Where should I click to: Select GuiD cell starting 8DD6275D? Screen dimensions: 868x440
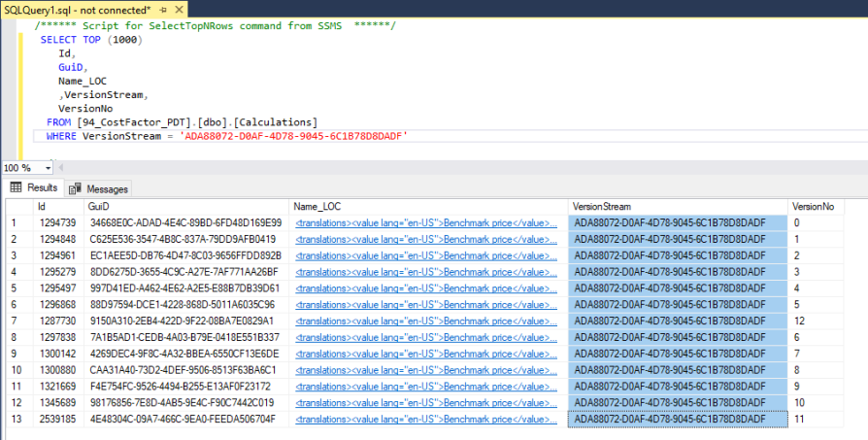(186, 272)
